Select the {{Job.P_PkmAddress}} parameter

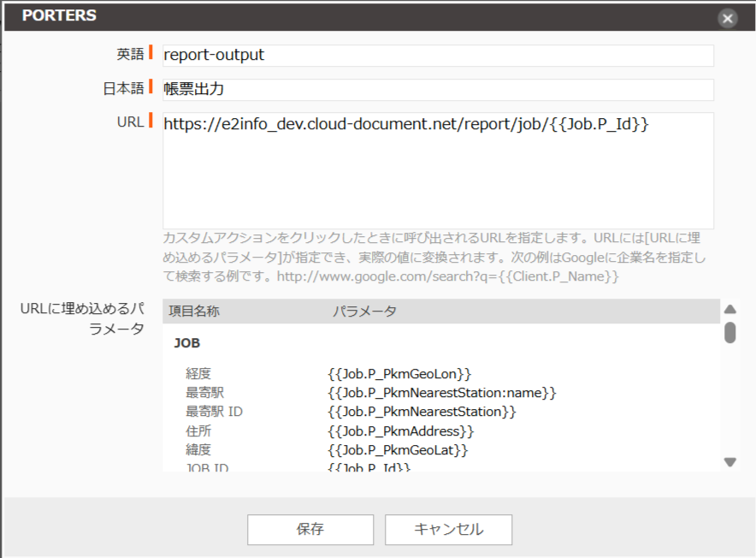[400, 430]
